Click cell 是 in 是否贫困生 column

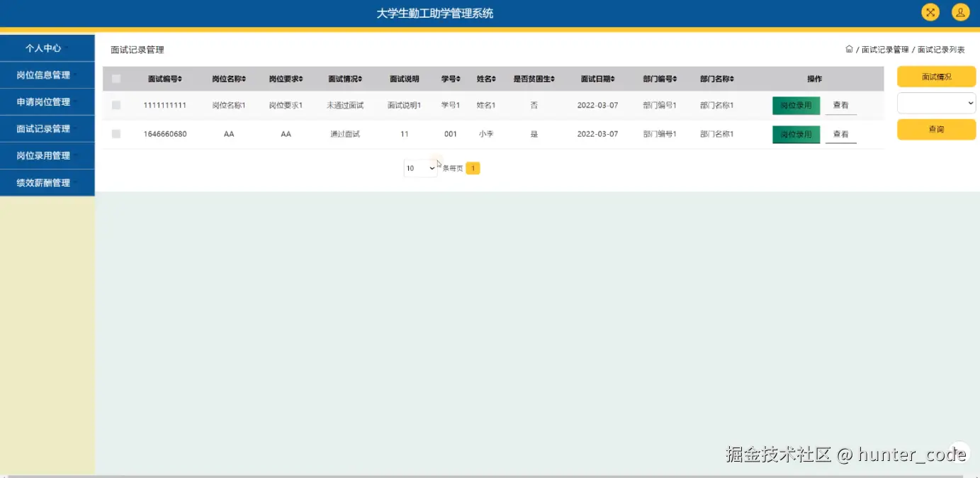click(534, 133)
